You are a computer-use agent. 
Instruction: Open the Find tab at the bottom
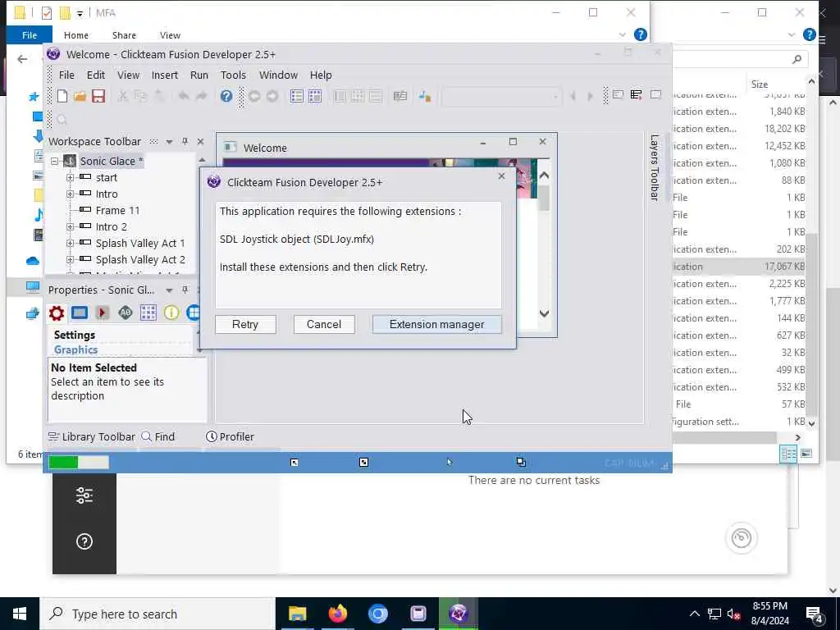tap(158, 436)
